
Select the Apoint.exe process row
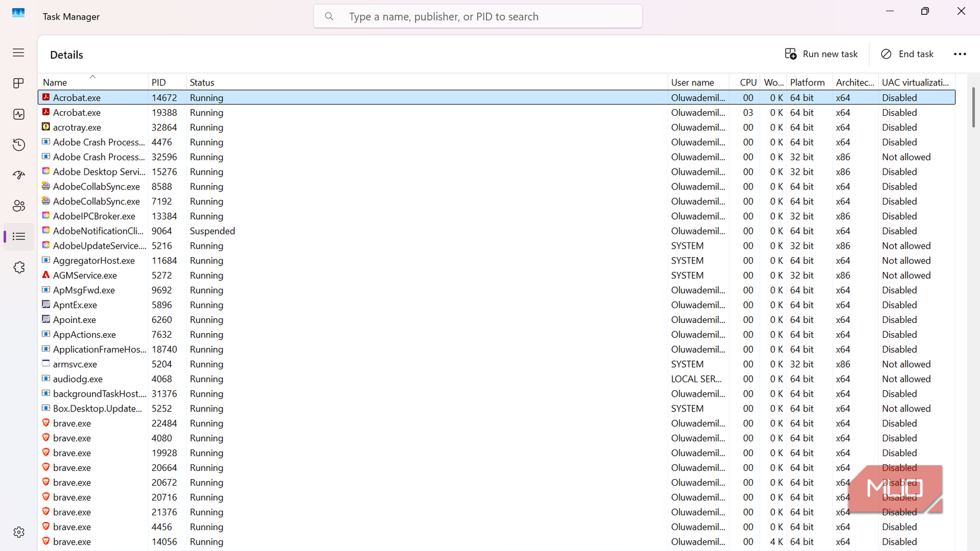[x=497, y=319]
